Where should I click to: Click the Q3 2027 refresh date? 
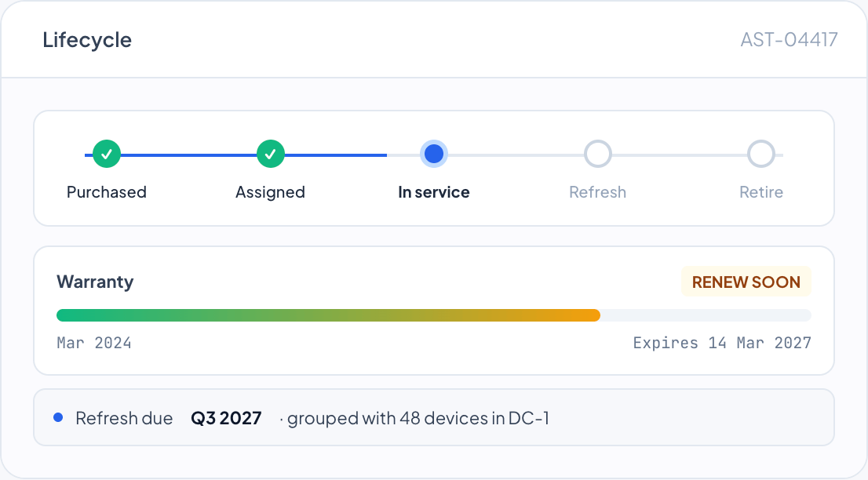(x=226, y=418)
